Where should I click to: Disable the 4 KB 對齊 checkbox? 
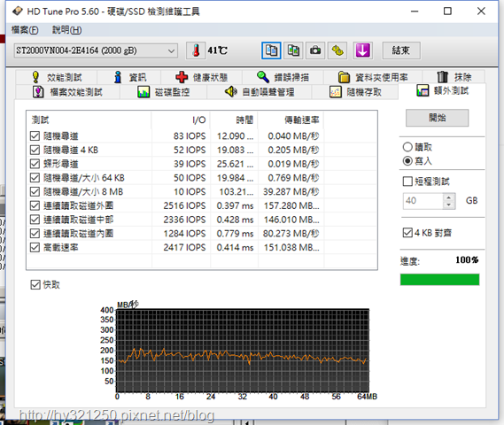pos(407,233)
